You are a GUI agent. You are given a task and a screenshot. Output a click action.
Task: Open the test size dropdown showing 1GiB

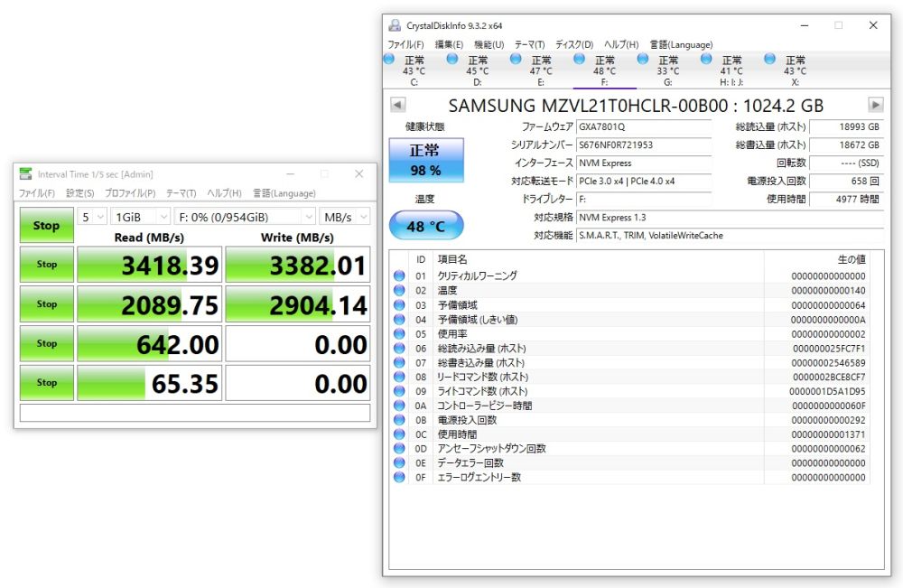pos(141,217)
